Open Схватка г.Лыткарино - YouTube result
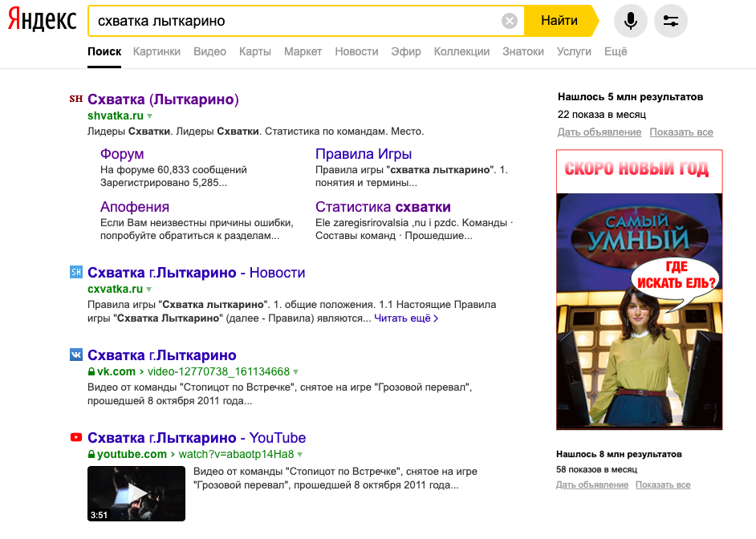 [197, 437]
